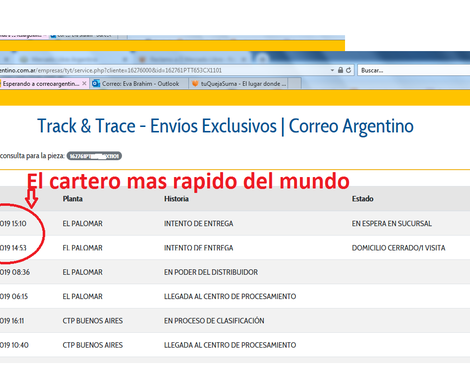This screenshot has height=370, width=470.
Task: Click the 'Historia' column header
Action: tap(176, 199)
